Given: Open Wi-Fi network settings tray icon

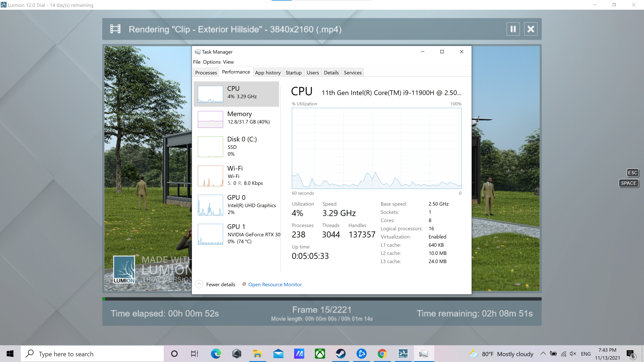Looking at the screenshot, I should (x=563, y=354).
